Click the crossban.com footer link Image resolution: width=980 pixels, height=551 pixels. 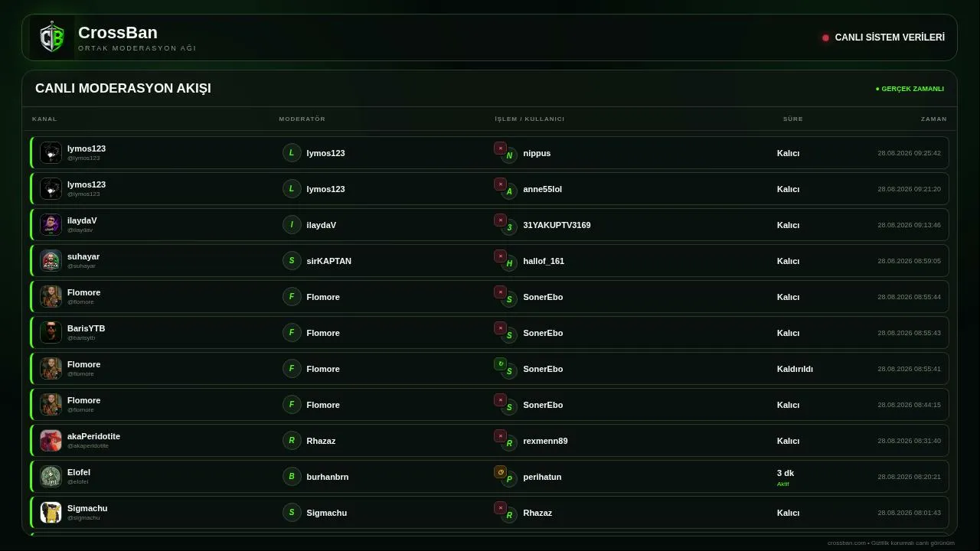(847, 543)
